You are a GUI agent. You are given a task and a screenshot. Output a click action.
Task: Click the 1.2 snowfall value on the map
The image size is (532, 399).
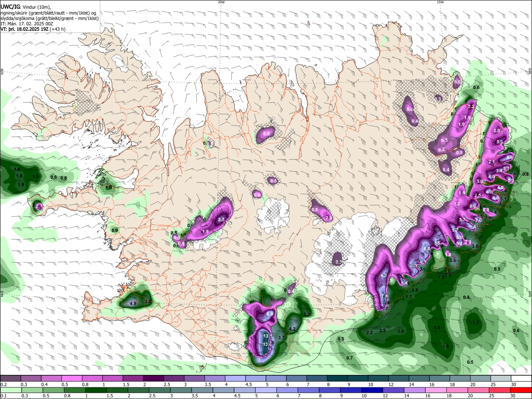click(457, 204)
